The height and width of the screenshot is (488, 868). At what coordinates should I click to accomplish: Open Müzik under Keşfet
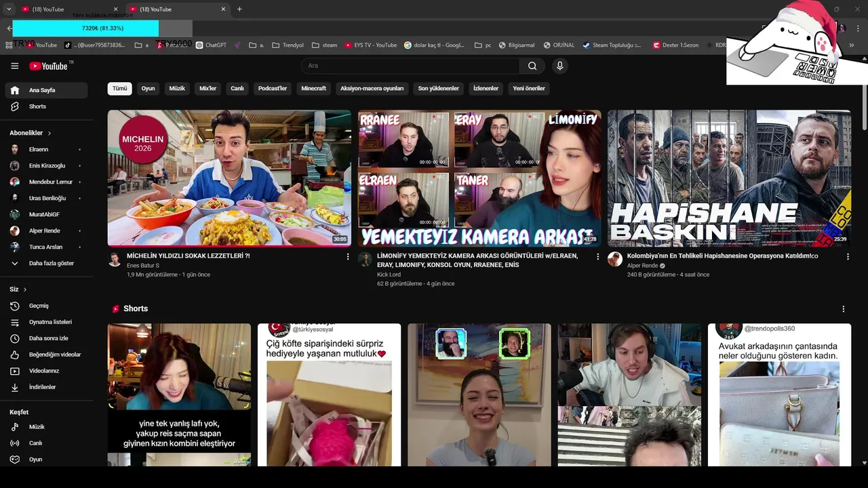coord(46,427)
